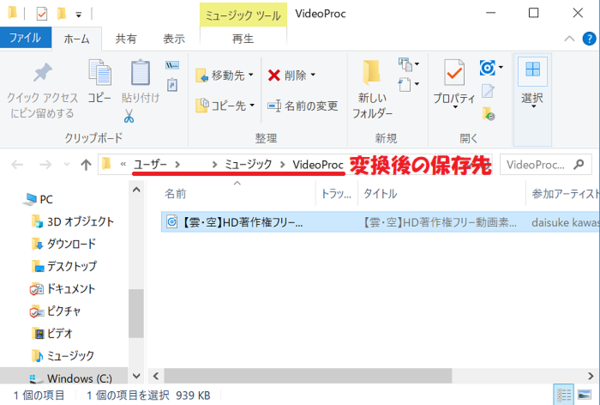Click the folder icon in the address bar
The height and width of the screenshot is (405, 600).
pos(106,164)
